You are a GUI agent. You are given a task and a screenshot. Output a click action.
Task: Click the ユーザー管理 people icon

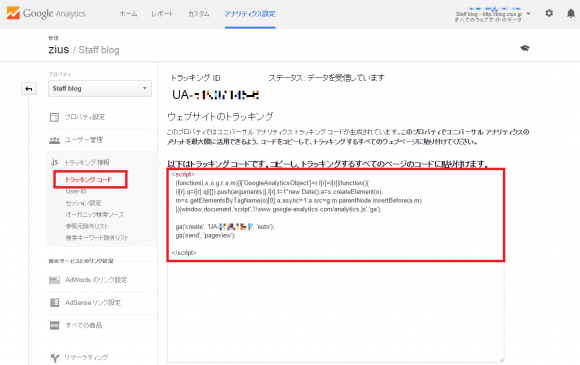(54, 140)
